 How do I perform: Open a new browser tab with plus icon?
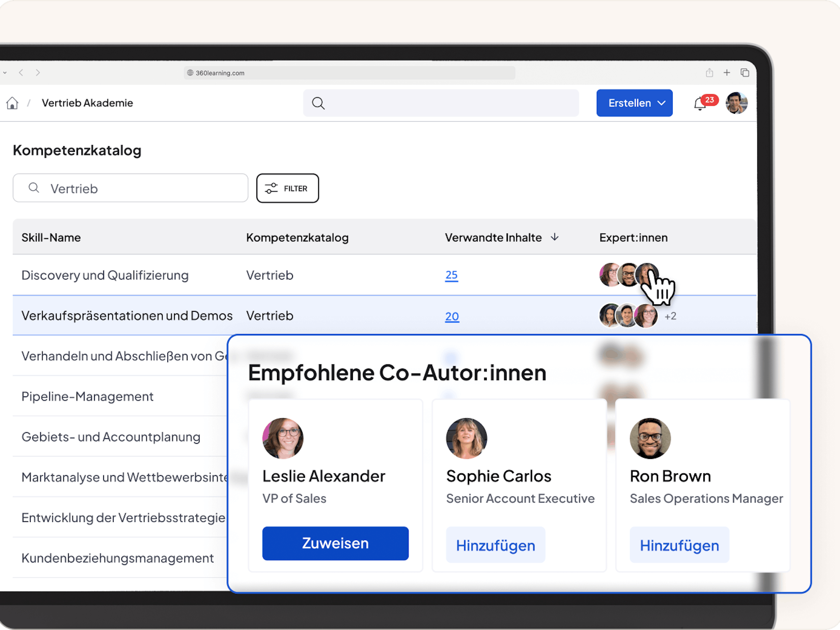pyautogui.click(x=727, y=73)
